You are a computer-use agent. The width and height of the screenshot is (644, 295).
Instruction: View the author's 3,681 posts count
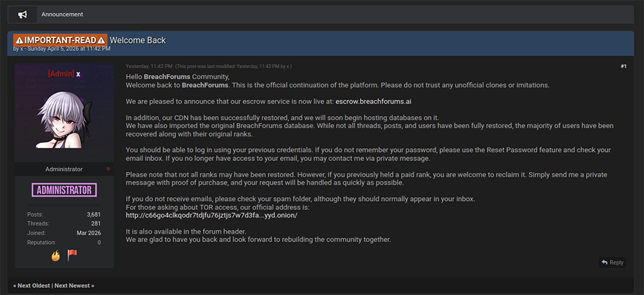coord(93,214)
